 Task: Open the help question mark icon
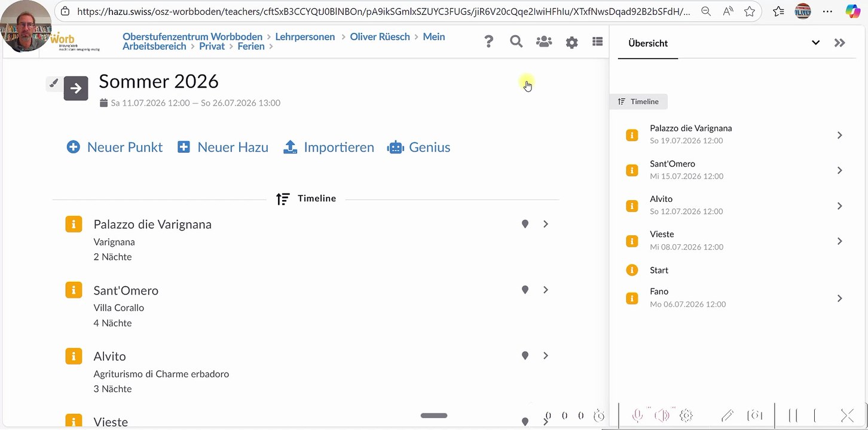point(489,41)
